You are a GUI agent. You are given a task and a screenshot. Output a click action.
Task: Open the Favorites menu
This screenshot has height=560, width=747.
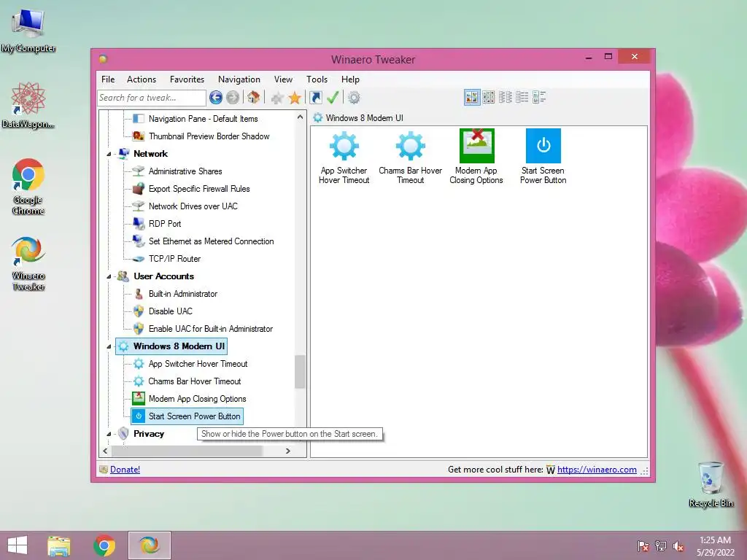click(x=187, y=79)
